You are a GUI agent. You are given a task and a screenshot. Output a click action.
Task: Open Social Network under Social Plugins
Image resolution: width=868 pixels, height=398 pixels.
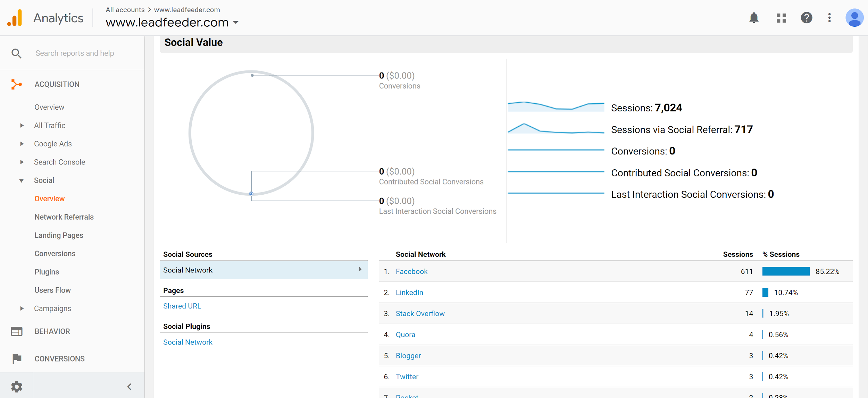(x=187, y=342)
